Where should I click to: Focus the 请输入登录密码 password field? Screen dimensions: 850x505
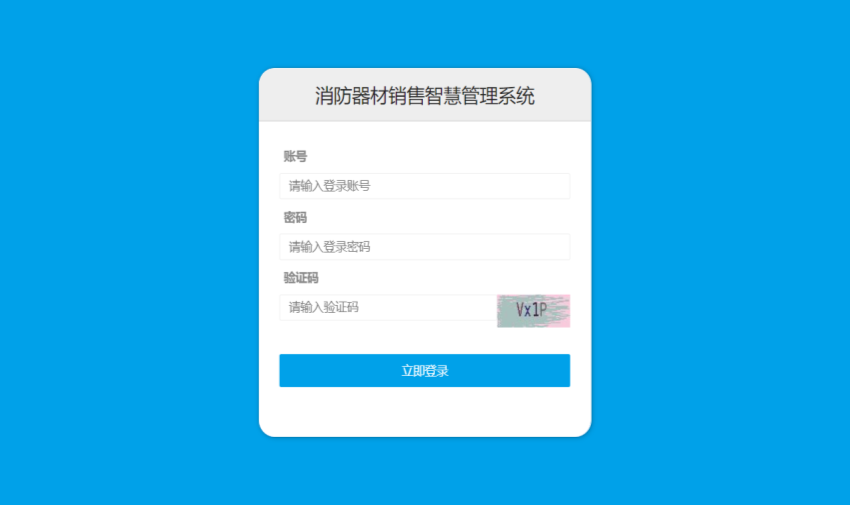[x=424, y=247]
